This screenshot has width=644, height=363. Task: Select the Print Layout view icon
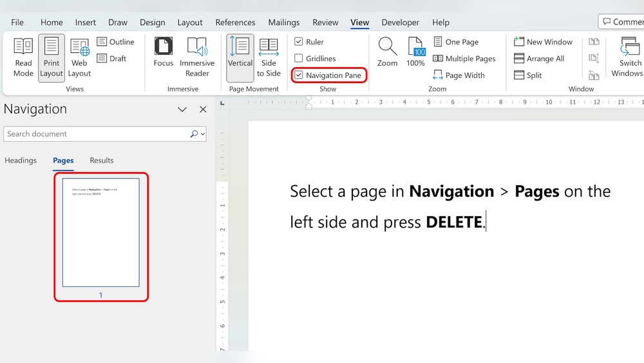coord(52,57)
